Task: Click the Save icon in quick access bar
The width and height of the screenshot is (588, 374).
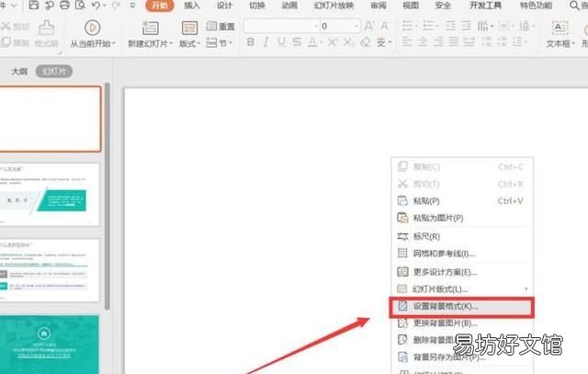Action: (34, 5)
